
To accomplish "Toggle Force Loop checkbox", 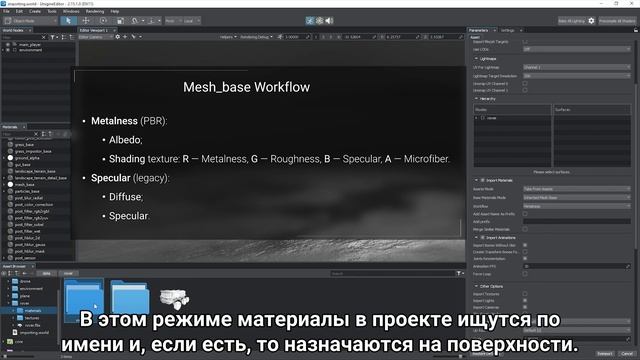I will point(525,274).
